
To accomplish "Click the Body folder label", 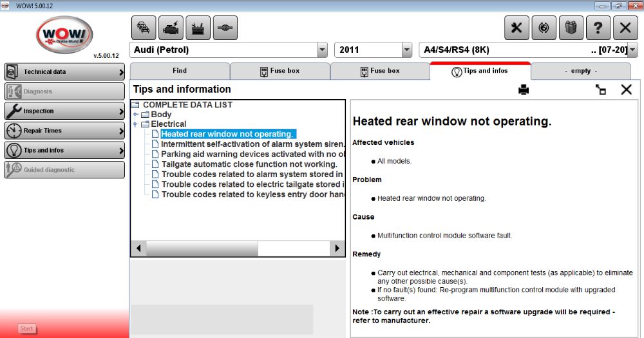I will click(x=161, y=115).
